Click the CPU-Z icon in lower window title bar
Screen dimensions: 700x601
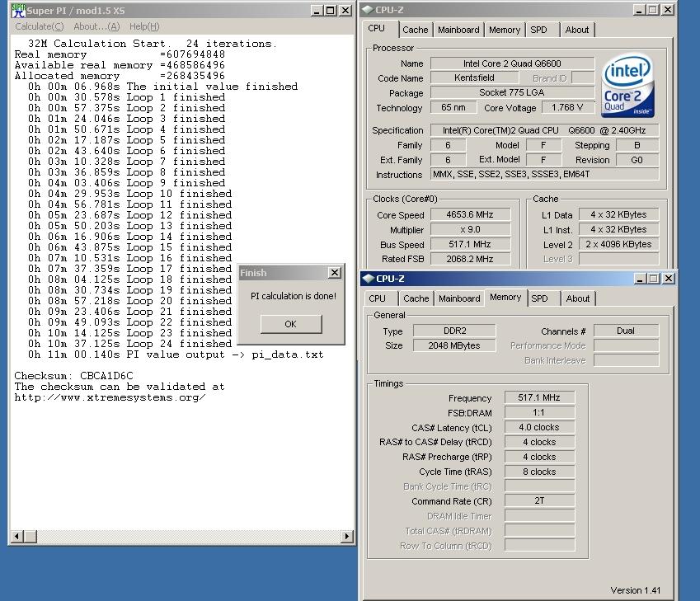pyautogui.click(x=369, y=279)
